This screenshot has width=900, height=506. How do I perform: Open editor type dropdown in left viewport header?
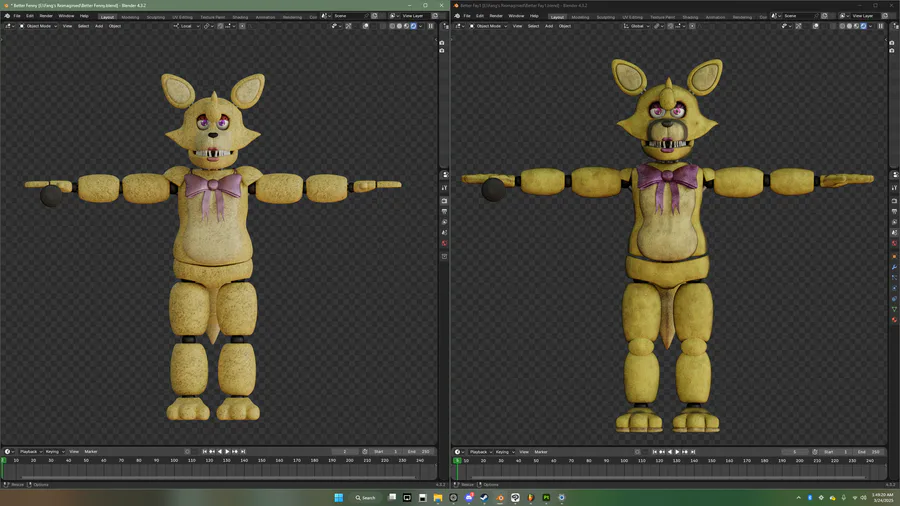pos(10,26)
